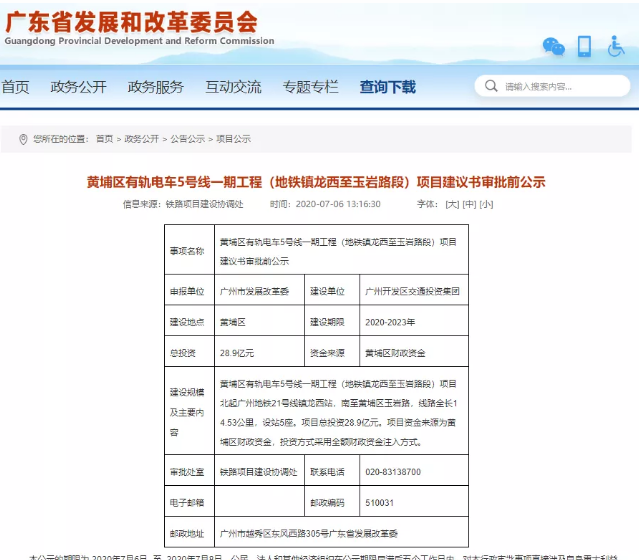Click the red article title heading
The height and width of the screenshot is (560, 639).
point(316,182)
